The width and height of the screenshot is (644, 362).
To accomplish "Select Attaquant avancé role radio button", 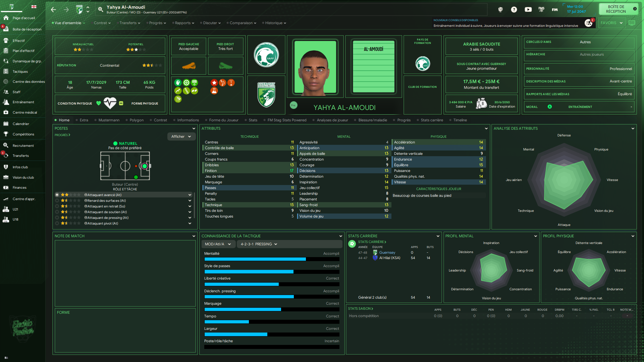I will pyautogui.click(x=57, y=195).
